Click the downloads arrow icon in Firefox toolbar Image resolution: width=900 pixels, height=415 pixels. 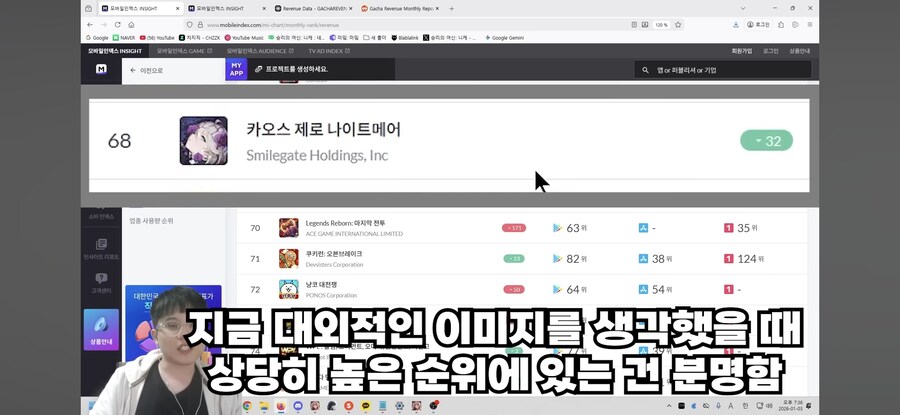(736, 25)
